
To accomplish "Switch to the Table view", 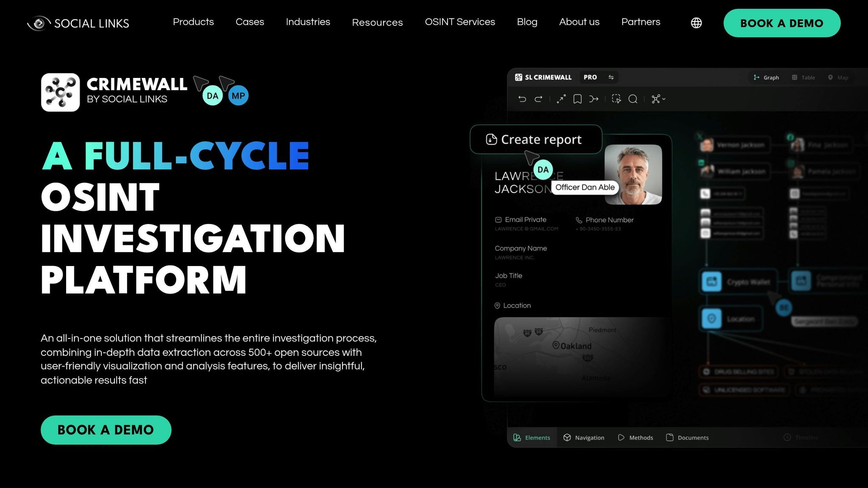I will tap(803, 78).
